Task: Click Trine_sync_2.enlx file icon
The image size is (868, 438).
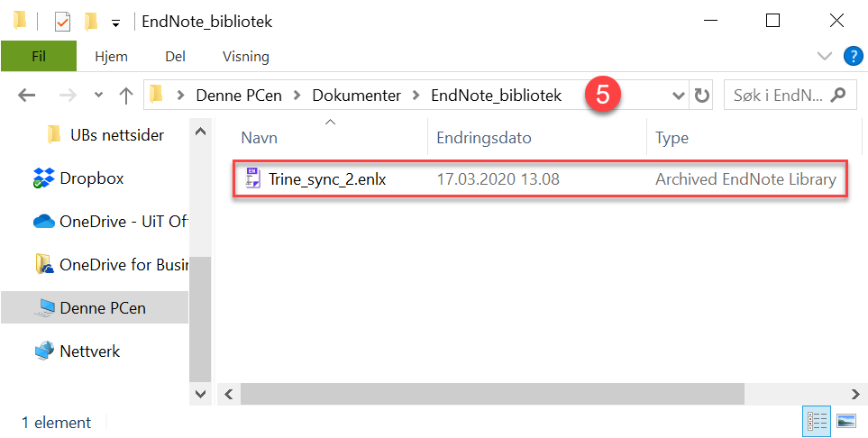Action: tap(253, 179)
